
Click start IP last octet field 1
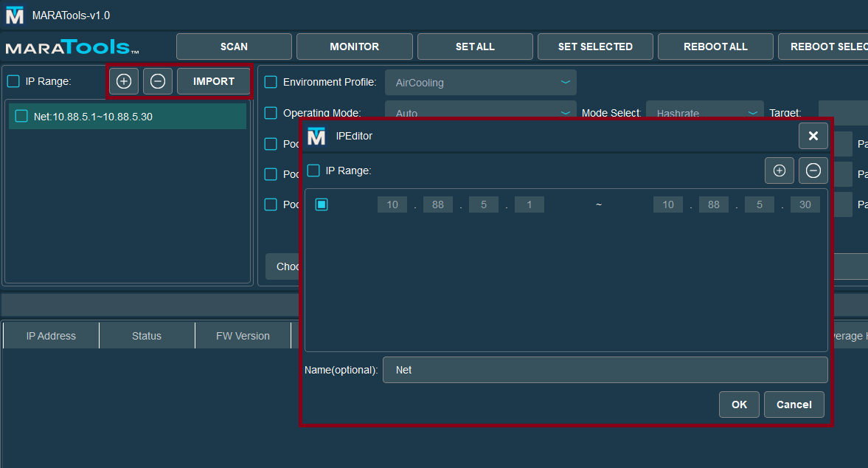[x=530, y=205]
